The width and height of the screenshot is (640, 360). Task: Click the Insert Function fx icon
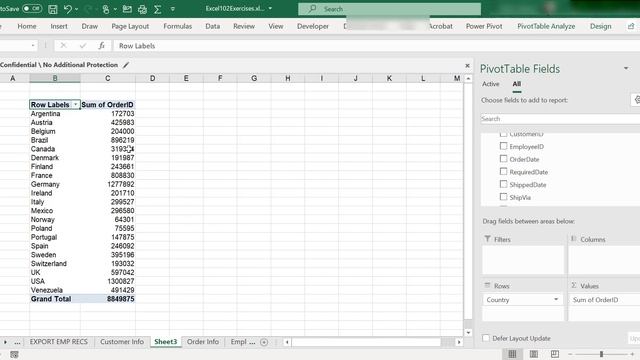coord(101,46)
